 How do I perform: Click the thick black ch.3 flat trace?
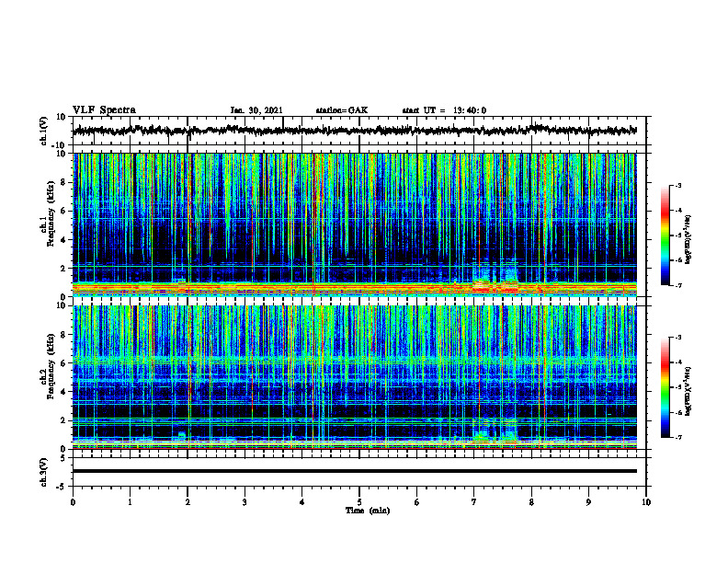pos(354,471)
